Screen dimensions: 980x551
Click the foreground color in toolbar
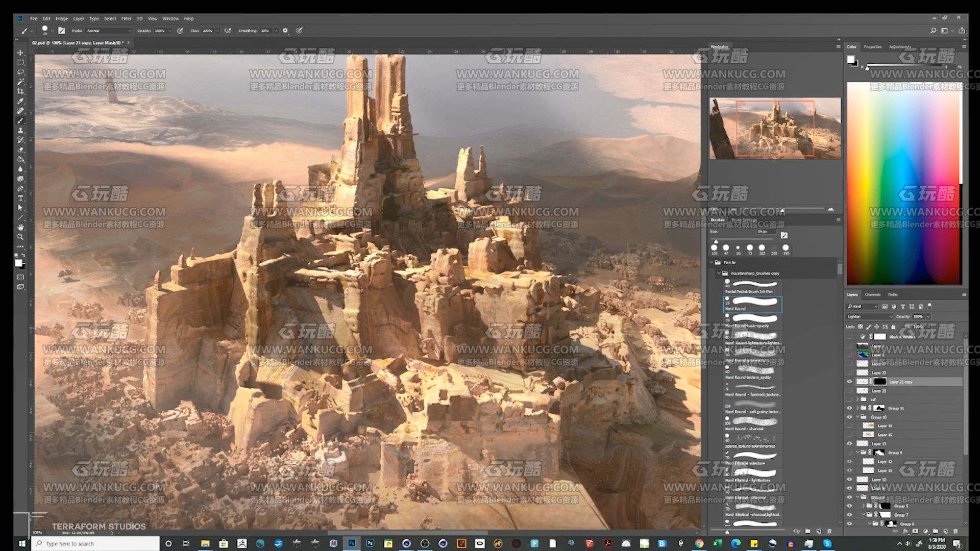point(18,263)
